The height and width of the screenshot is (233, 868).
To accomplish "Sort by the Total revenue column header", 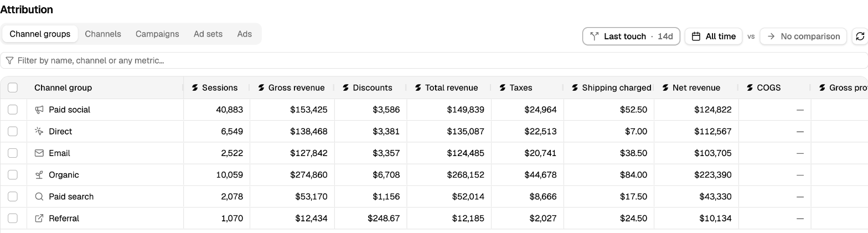I will [x=449, y=87].
